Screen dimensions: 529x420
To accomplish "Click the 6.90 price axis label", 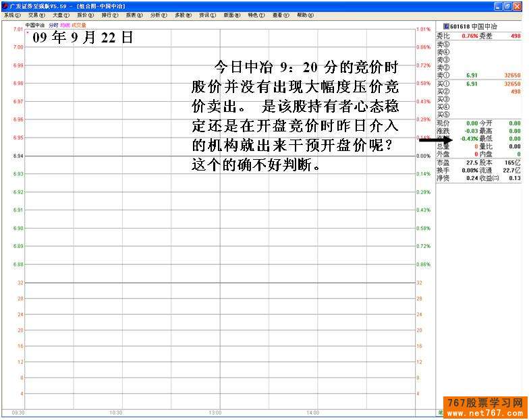I will 18,228.
